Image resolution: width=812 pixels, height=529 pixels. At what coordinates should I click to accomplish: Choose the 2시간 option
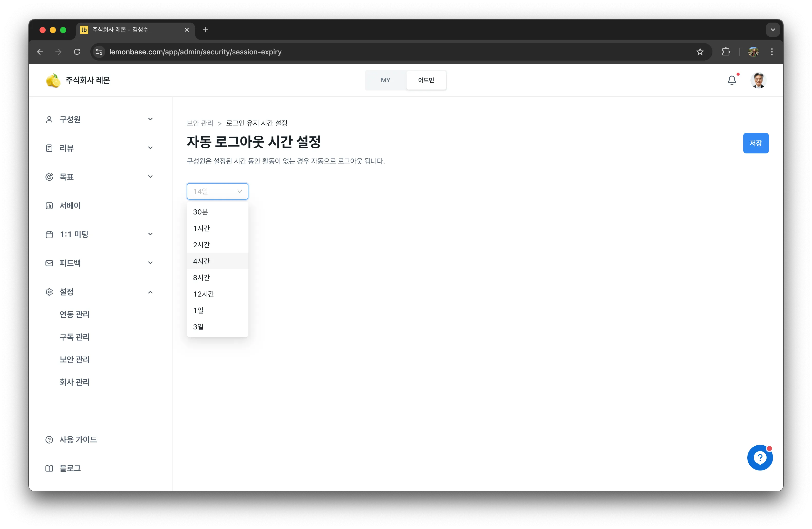(x=217, y=245)
